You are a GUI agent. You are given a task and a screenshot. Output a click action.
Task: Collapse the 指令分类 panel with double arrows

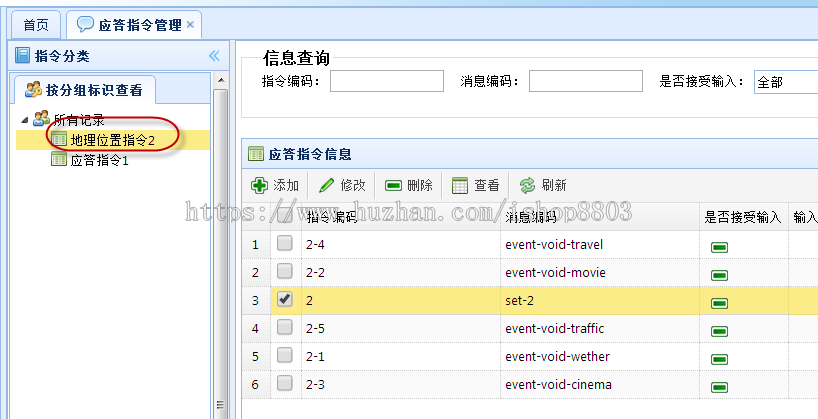[214, 56]
